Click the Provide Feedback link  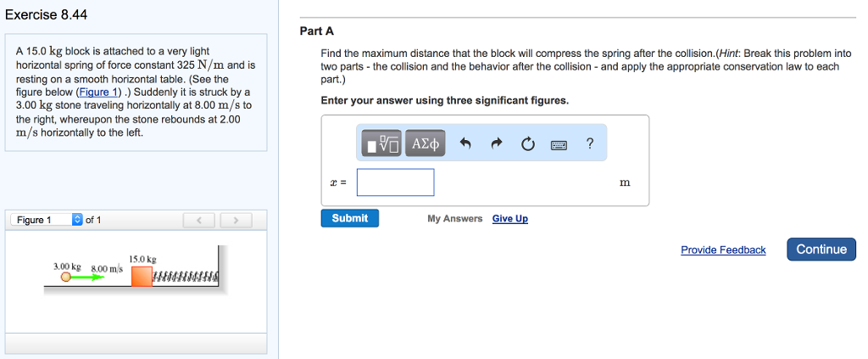(x=723, y=250)
